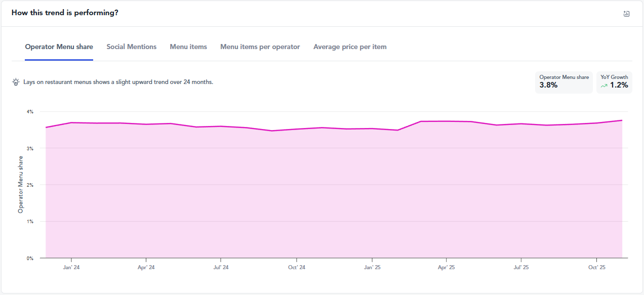Click the lightbulb insight icon
This screenshot has height=295, width=644.
click(16, 82)
